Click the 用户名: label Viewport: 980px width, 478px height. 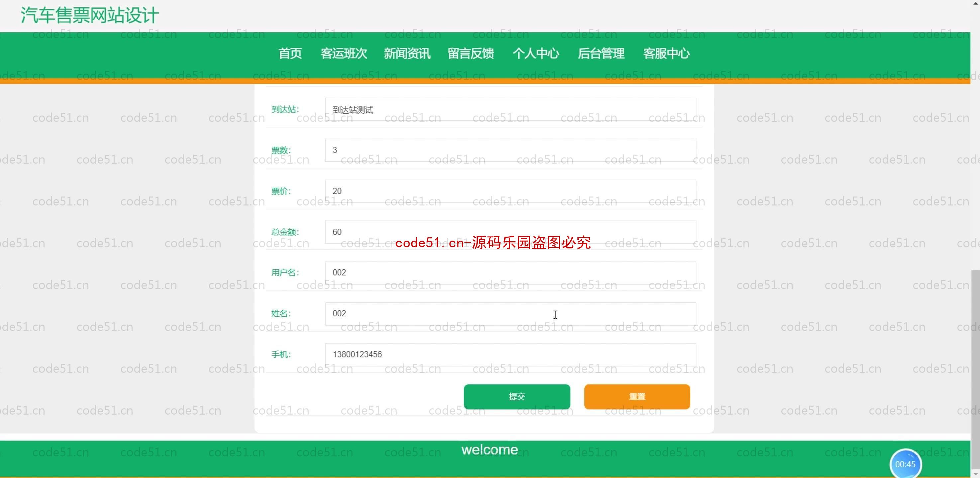point(285,273)
